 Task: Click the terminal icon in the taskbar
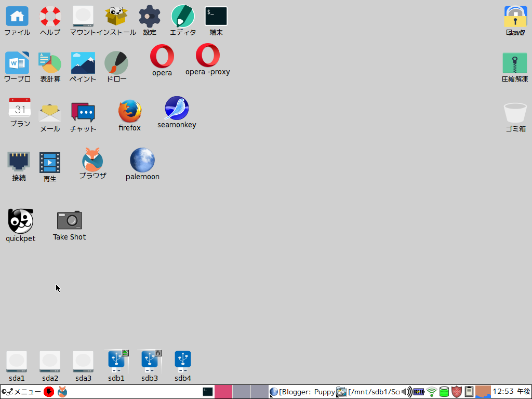coord(208,392)
